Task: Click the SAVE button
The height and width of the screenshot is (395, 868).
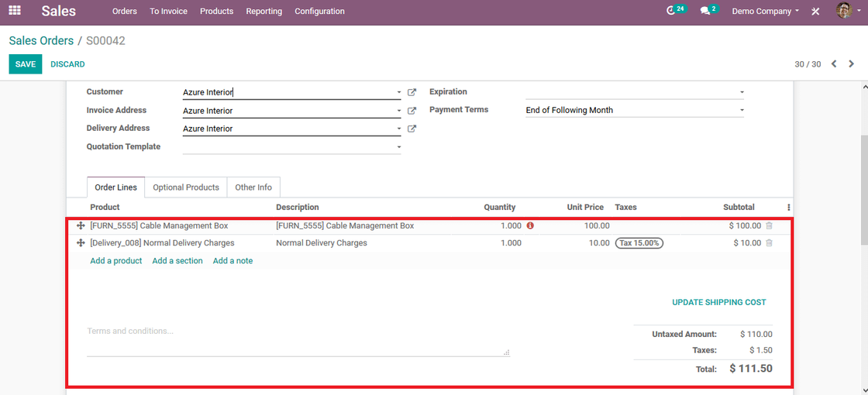Action: (x=26, y=64)
